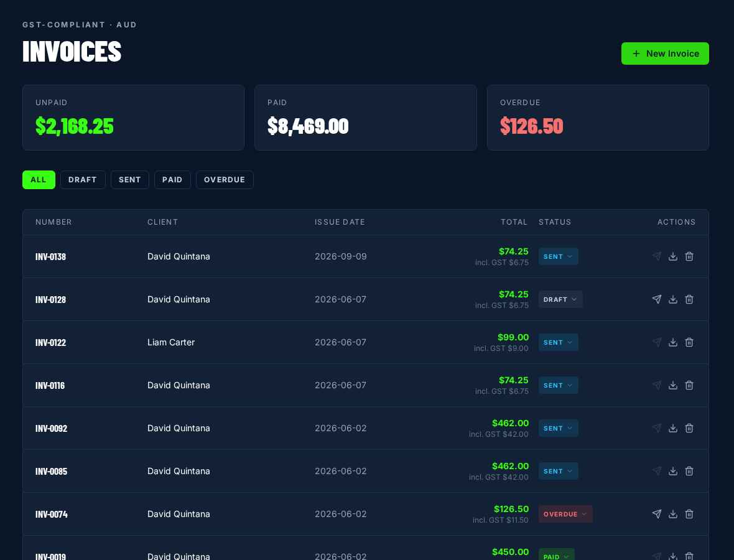
Task: Delete invoice INV-0116
Action: (689, 385)
